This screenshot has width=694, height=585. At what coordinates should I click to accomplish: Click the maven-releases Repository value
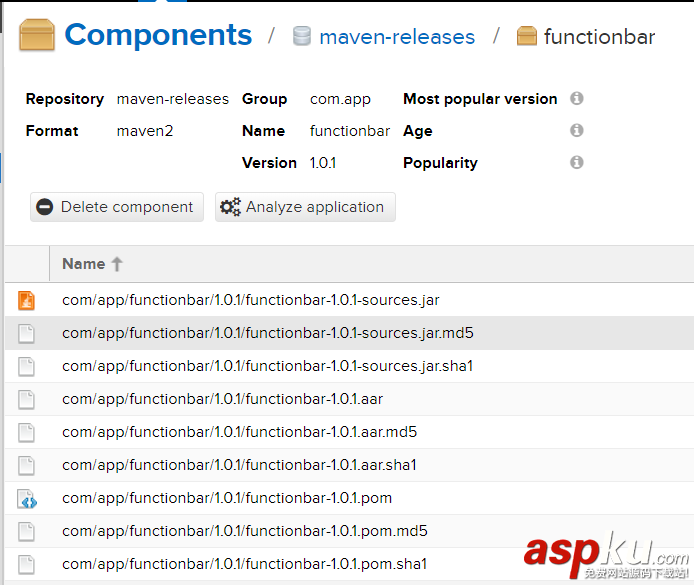173,99
